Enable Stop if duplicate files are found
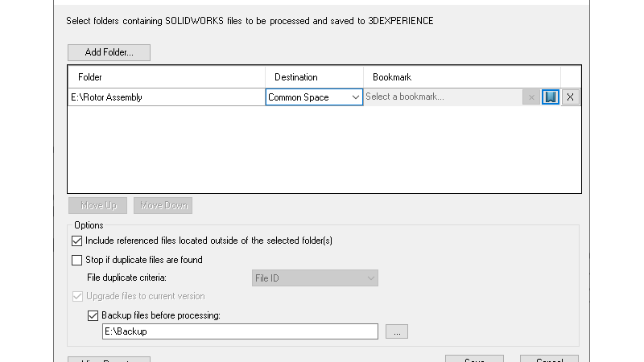Image resolution: width=644 pixels, height=362 pixels. (77, 260)
